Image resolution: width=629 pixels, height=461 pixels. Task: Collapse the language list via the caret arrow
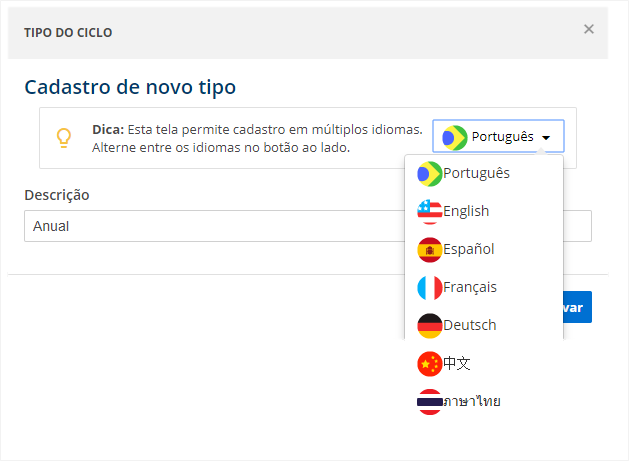click(546, 137)
